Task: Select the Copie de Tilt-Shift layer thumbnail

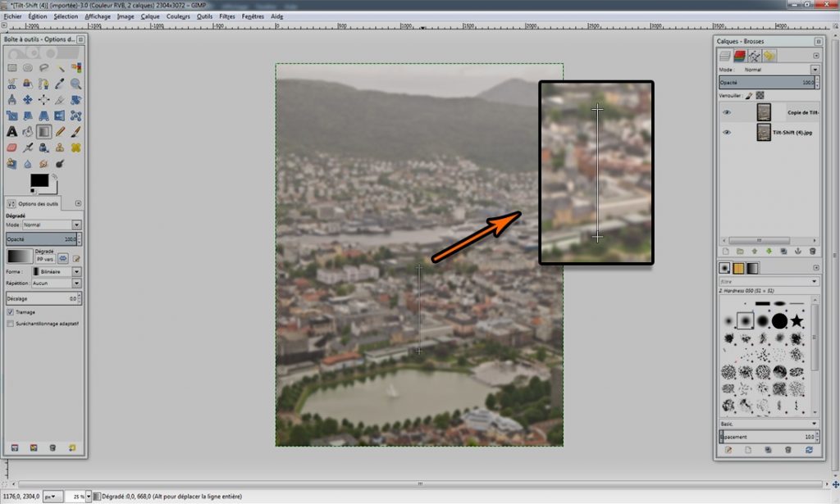Action: tap(765, 111)
